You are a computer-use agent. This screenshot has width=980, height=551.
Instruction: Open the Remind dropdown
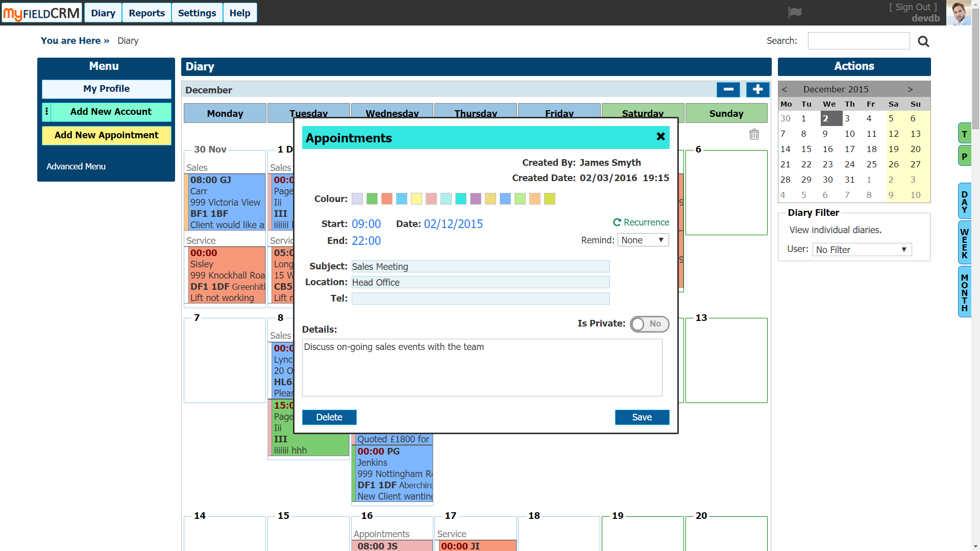point(643,240)
